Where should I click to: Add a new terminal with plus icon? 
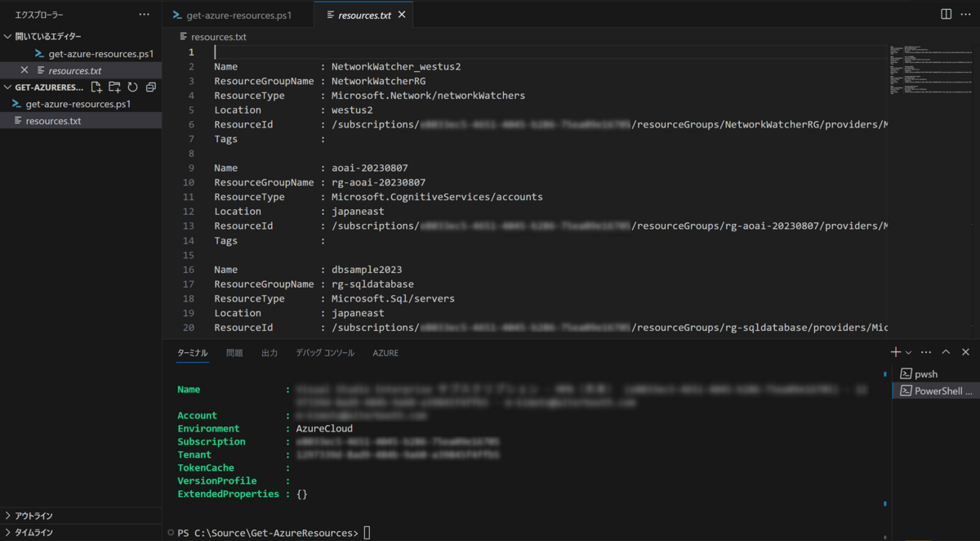tap(896, 352)
